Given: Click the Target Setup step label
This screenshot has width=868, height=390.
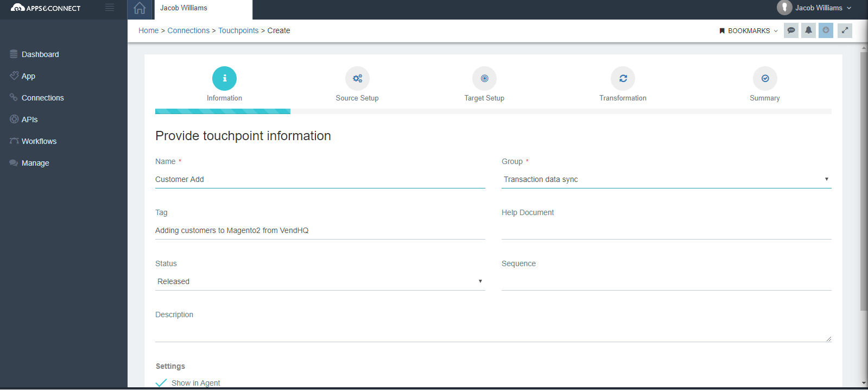Looking at the screenshot, I should (484, 98).
